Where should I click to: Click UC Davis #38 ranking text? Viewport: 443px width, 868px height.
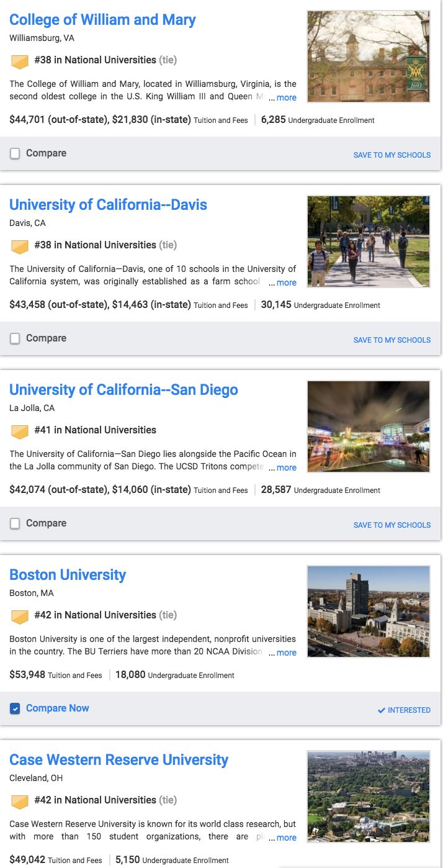105,245
